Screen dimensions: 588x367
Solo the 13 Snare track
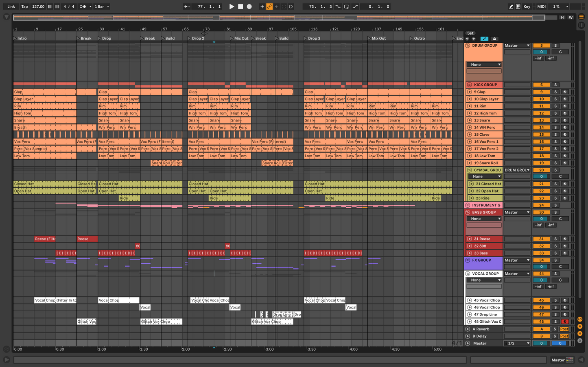(x=555, y=120)
